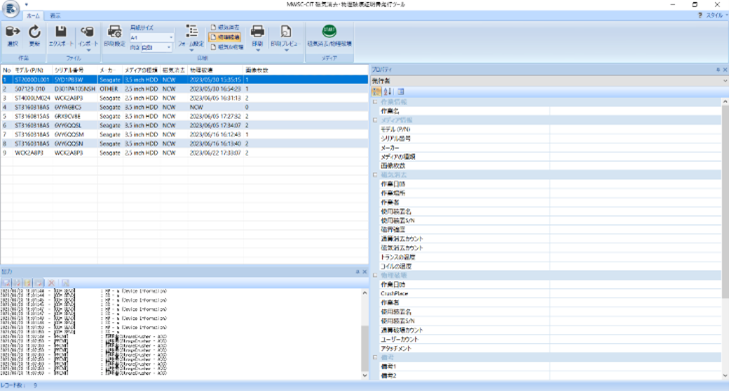
Task: Select row 3 with model ST4000LM024
Action: pos(184,98)
